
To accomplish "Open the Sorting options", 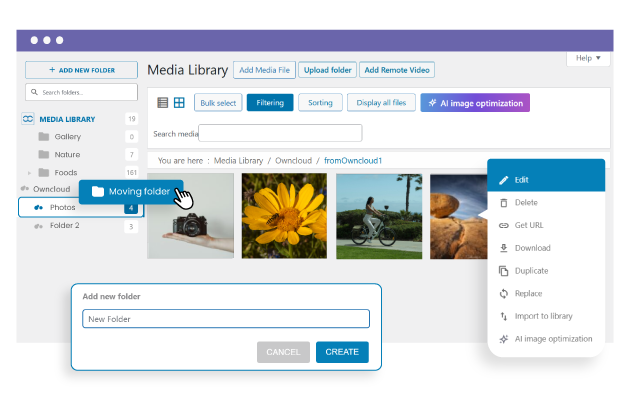I will 320,103.
